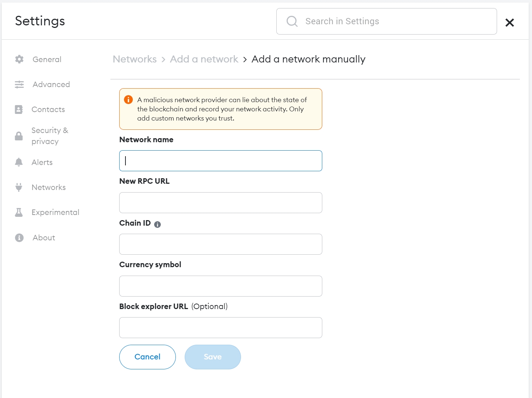Click the search magnifier icon
Image resolution: width=532 pixels, height=398 pixels.
click(292, 21)
